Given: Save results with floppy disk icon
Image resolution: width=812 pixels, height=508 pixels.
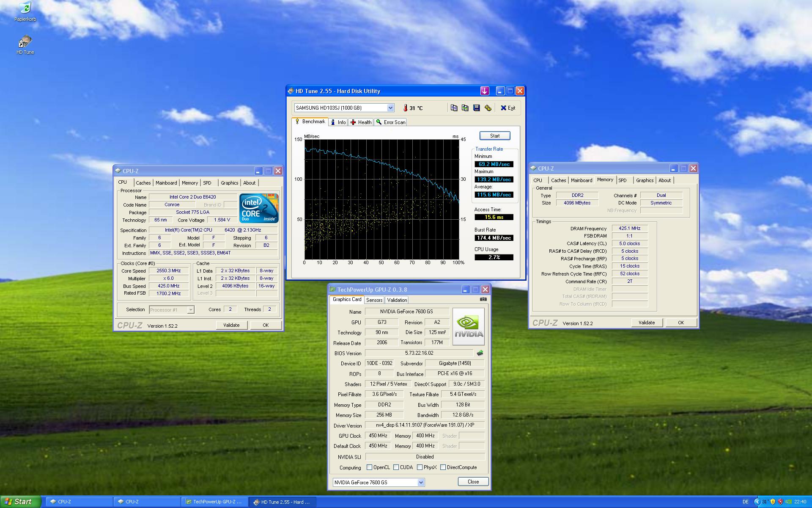Looking at the screenshot, I should pyautogui.click(x=477, y=108).
